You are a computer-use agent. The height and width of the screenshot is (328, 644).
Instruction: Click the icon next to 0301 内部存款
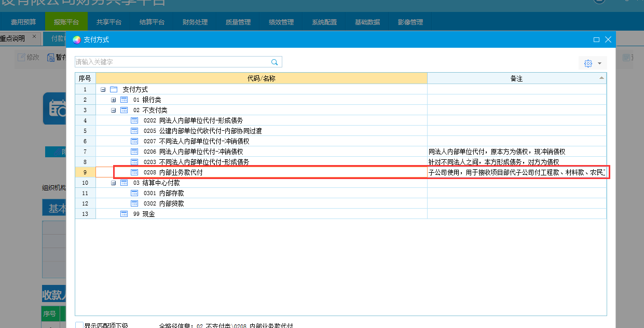pos(134,193)
